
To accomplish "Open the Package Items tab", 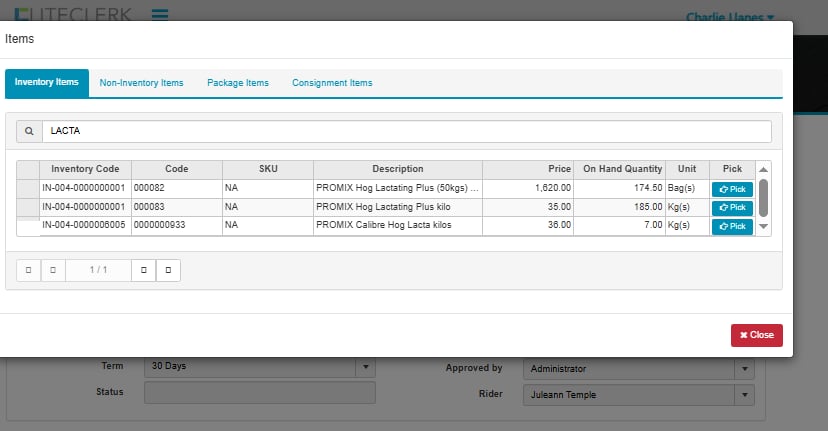I will (238, 83).
